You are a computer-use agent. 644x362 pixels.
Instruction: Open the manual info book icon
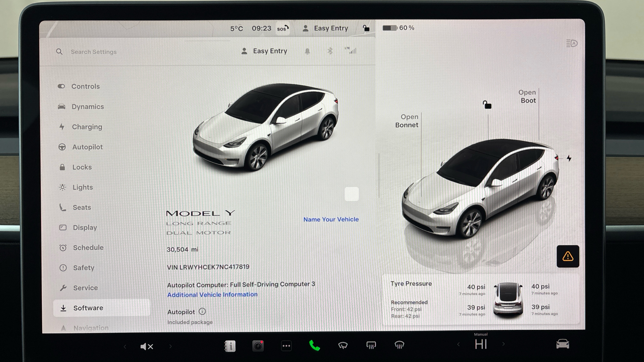tap(230, 346)
